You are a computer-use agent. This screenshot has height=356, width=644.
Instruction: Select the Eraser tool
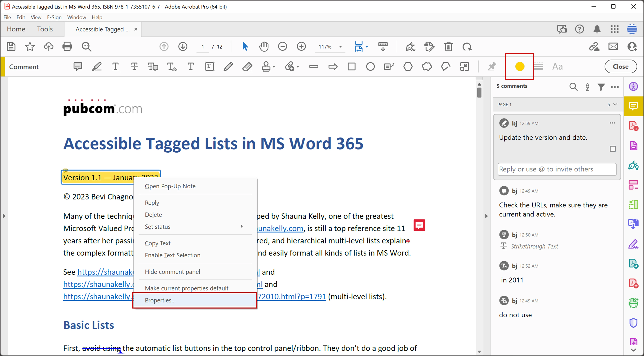[x=247, y=67]
